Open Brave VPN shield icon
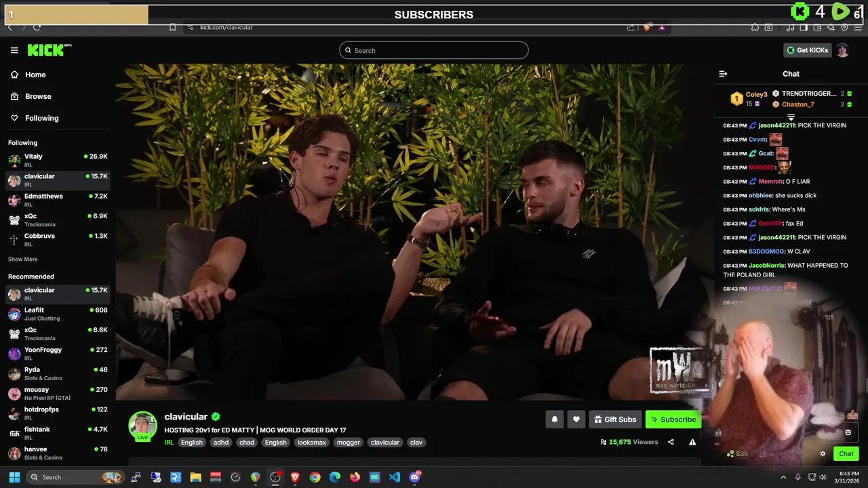This screenshot has width=868, height=488. tap(844, 27)
